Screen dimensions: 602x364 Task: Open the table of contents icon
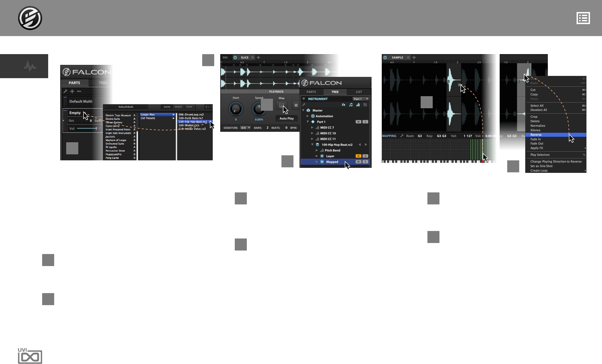click(583, 18)
